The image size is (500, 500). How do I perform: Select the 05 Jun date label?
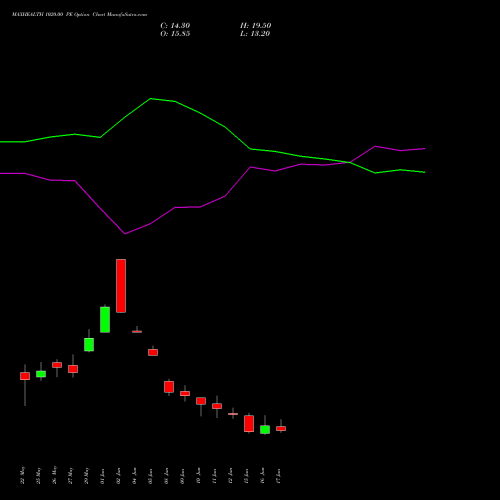pyautogui.click(x=150, y=476)
